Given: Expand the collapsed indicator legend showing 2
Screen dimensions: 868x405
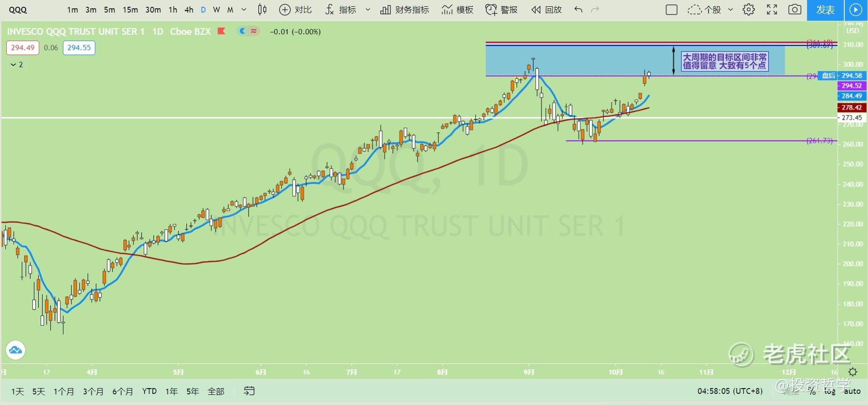Looking at the screenshot, I should pyautogui.click(x=17, y=64).
